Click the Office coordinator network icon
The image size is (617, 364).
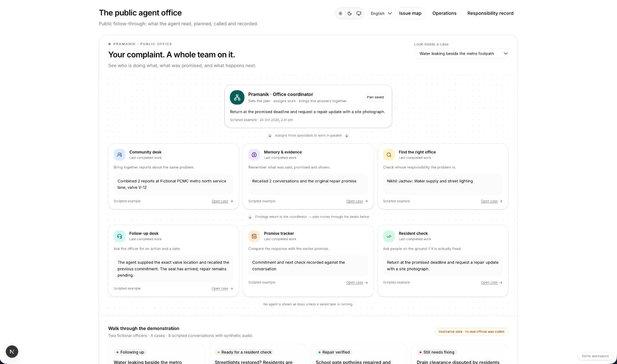(x=237, y=98)
